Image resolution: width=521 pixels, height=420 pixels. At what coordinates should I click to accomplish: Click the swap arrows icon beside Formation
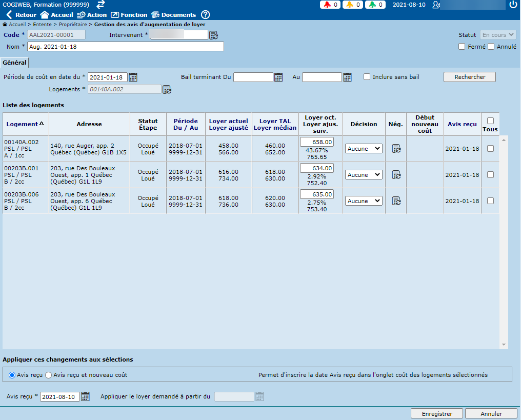tap(101, 4)
